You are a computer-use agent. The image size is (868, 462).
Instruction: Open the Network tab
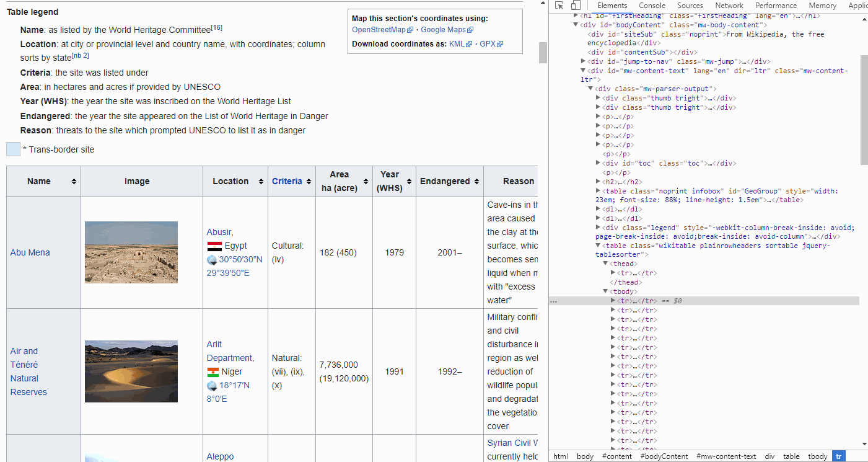(729, 6)
